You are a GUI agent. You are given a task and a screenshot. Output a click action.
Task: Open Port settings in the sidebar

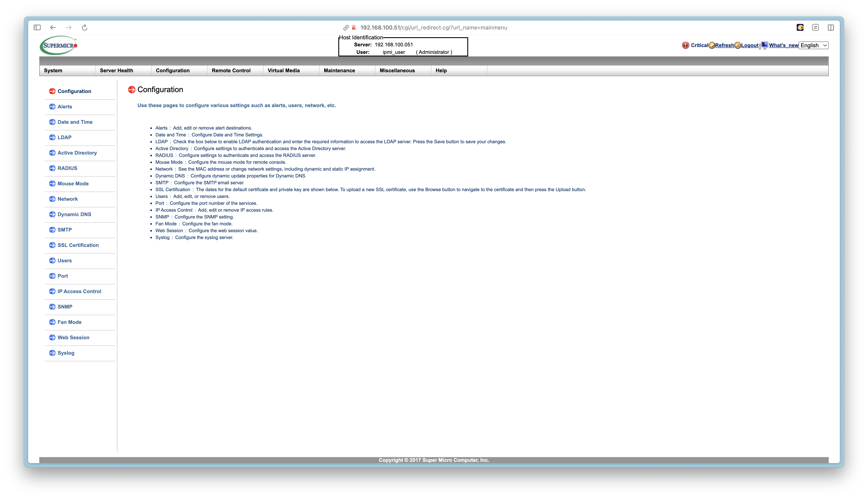[x=63, y=276]
